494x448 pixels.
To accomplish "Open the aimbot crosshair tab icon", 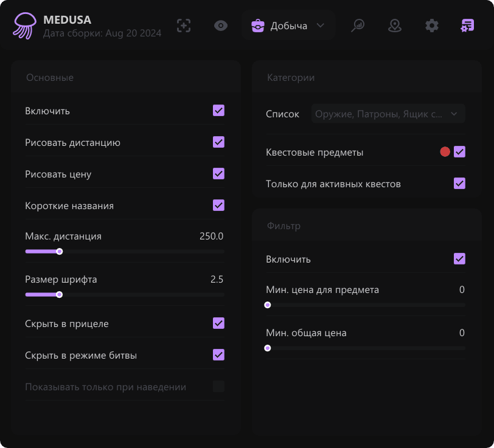I will coord(184,26).
